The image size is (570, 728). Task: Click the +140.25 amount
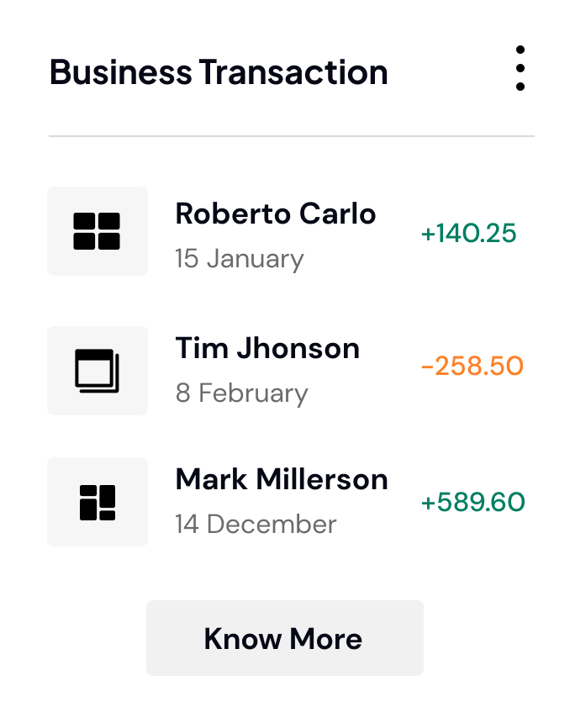click(x=468, y=235)
